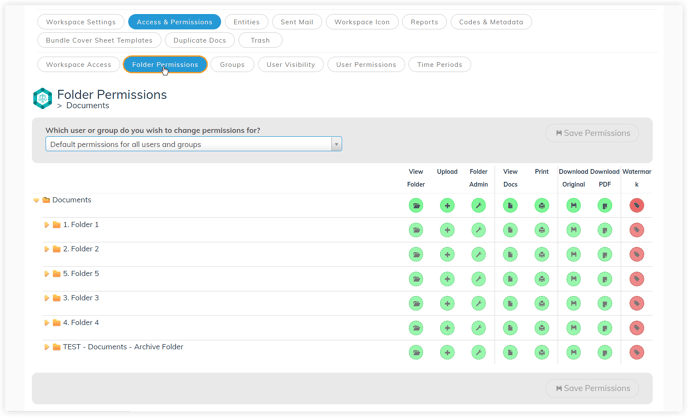
Task: Click Watermark icon for 1. Folder 1
Action: tap(637, 230)
